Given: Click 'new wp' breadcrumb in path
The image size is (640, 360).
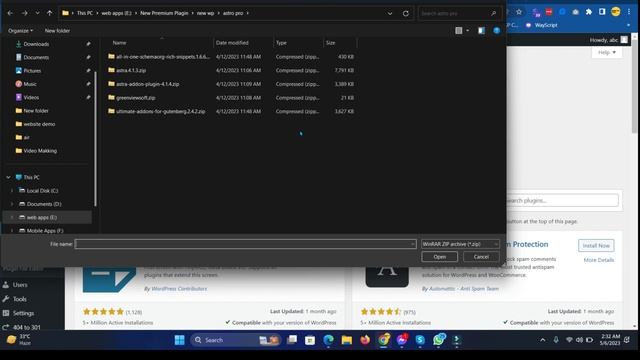Looking at the screenshot, I should tap(205, 13).
